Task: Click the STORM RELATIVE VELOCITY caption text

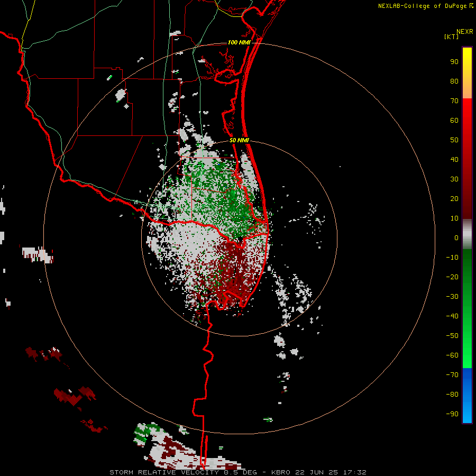Action: click(x=163, y=472)
